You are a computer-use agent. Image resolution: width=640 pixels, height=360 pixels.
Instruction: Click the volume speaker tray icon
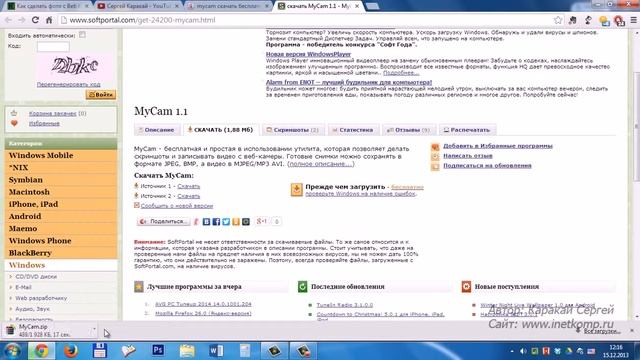[x=523, y=351]
